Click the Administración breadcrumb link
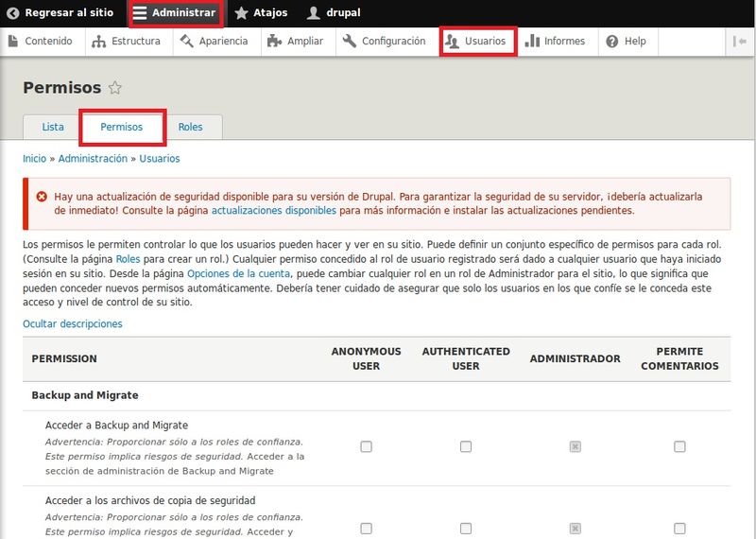 93,159
